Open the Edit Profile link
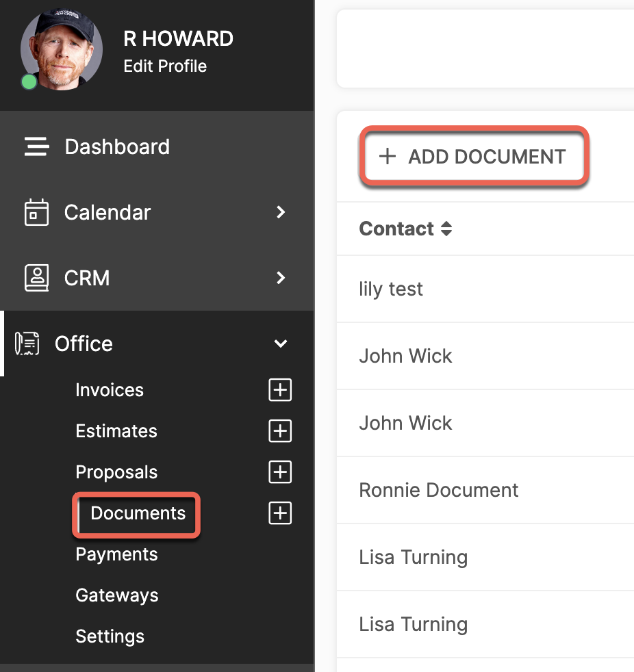This screenshot has height=672, width=634. coord(165,66)
